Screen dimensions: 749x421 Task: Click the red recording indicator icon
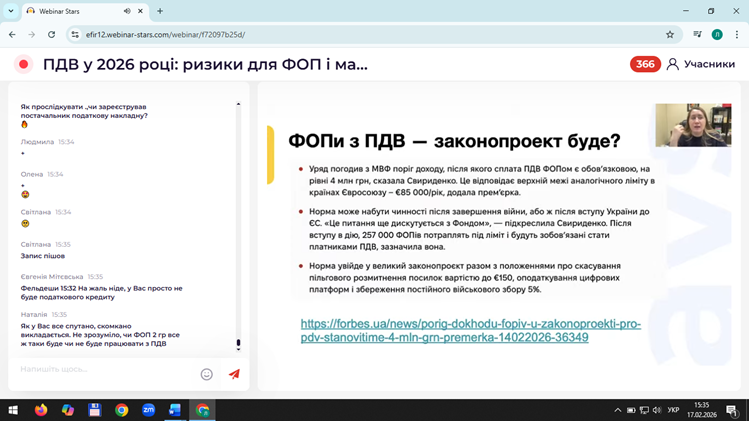(23, 64)
